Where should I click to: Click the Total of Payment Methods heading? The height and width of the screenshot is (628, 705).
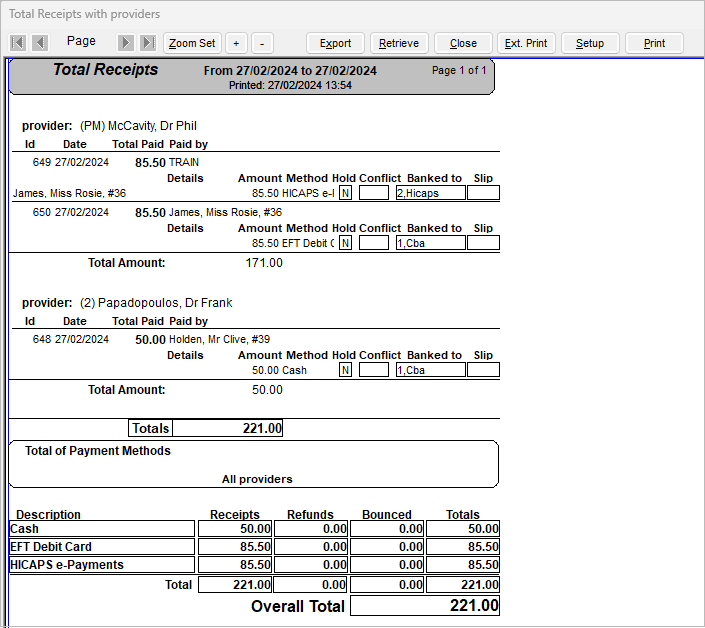pyautogui.click(x=98, y=451)
